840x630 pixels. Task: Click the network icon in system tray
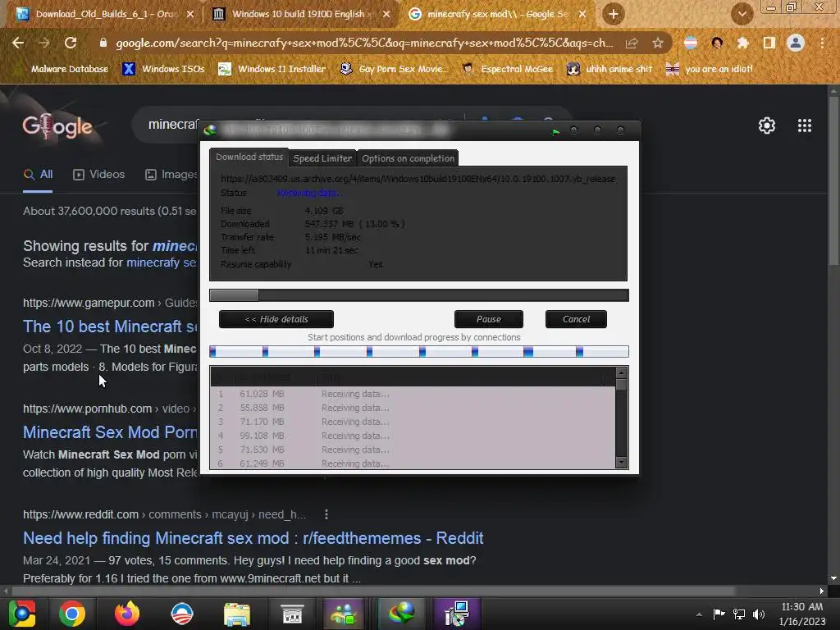(739, 614)
